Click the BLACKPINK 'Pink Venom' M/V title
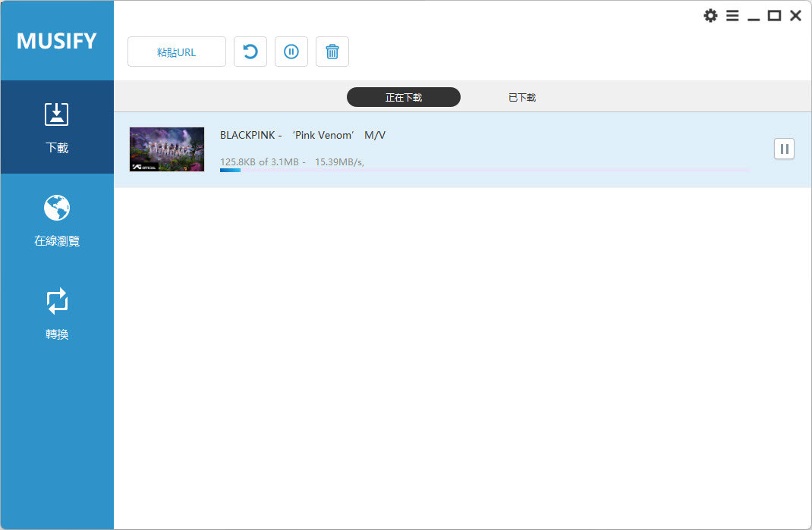Viewport: 812px width, 530px height. [303, 135]
